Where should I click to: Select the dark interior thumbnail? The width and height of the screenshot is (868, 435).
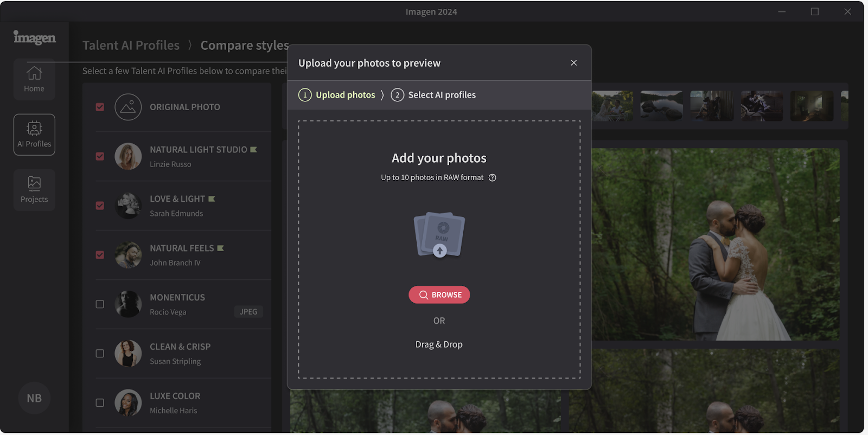point(812,106)
